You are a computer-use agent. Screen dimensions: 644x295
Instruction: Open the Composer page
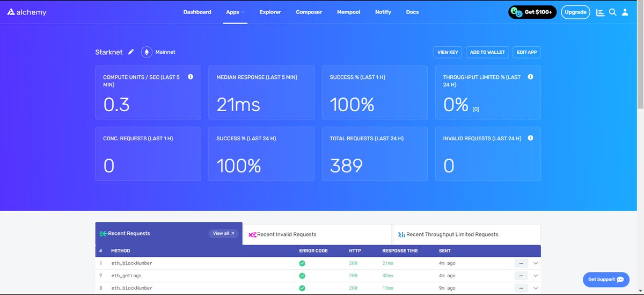pyautogui.click(x=309, y=12)
